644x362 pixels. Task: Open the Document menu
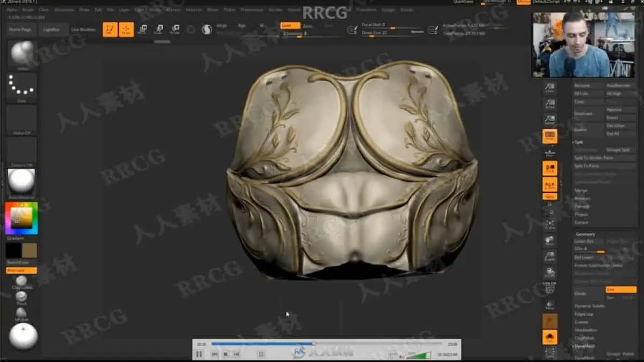pos(64,10)
